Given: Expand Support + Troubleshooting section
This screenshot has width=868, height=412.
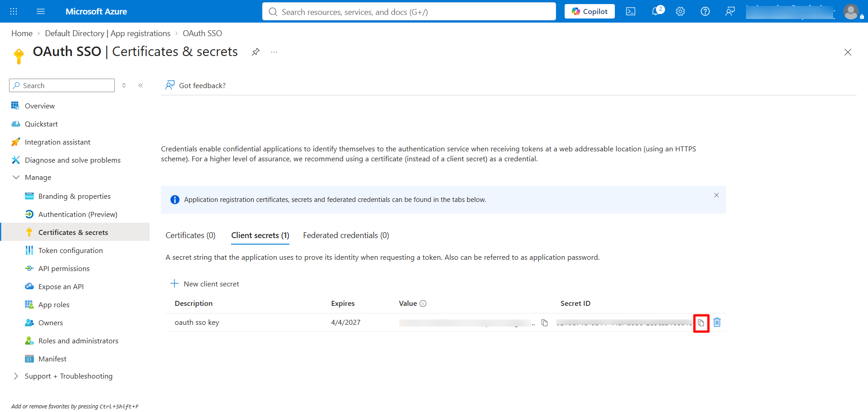Looking at the screenshot, I should coord(16,376).
